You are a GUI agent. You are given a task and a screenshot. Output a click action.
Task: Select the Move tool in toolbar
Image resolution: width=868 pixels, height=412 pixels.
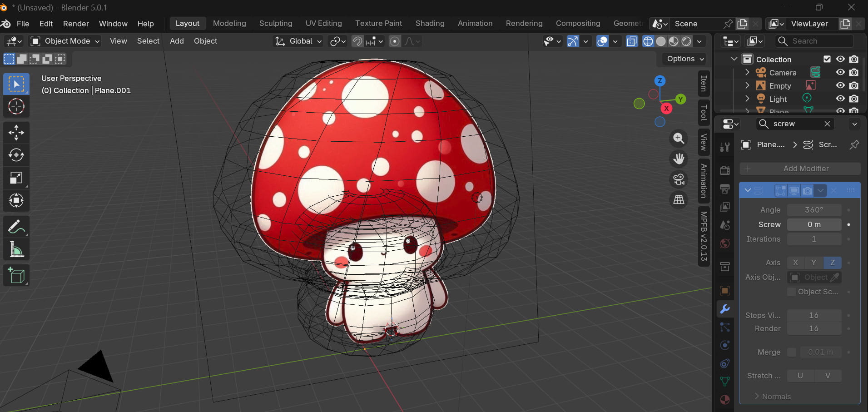tap(16, 133)
